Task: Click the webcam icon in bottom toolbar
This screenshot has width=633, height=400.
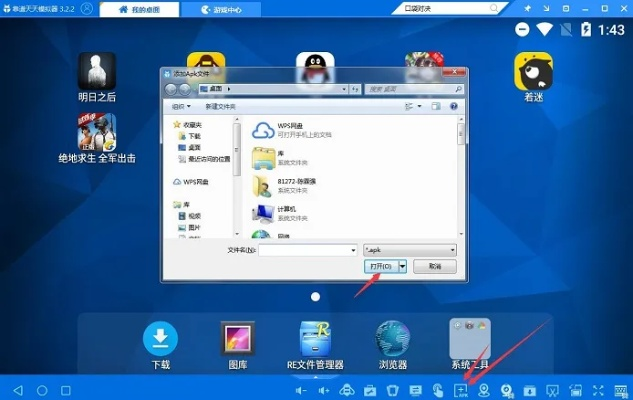Action: pos(507,390)
